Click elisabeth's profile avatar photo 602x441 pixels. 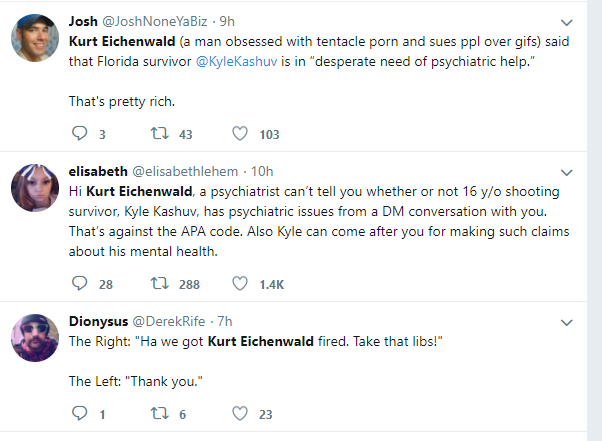point(35,188)
